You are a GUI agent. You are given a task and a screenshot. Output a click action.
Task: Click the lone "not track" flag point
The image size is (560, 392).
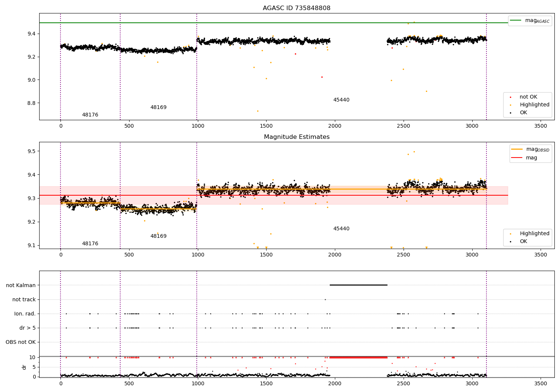325,299
